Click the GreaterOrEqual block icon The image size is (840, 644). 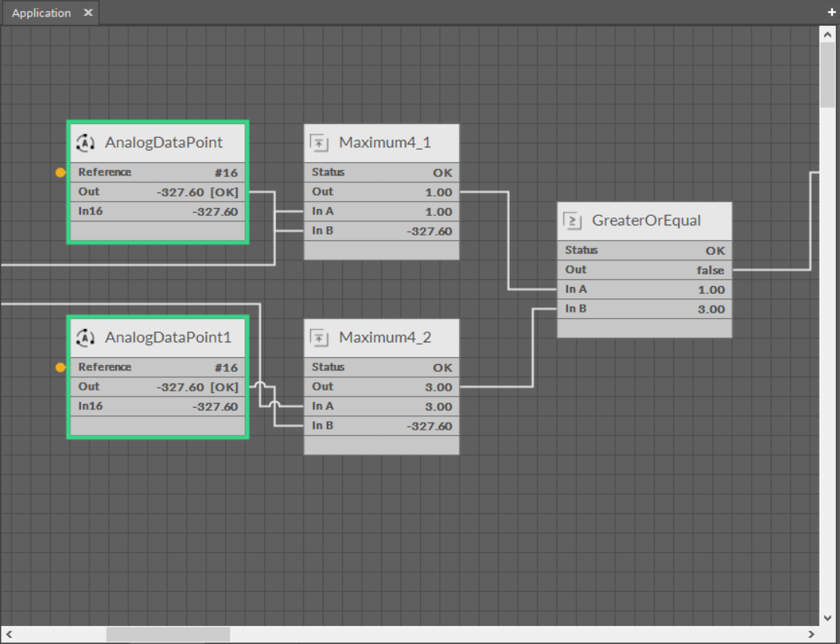[x=573, y=221]
